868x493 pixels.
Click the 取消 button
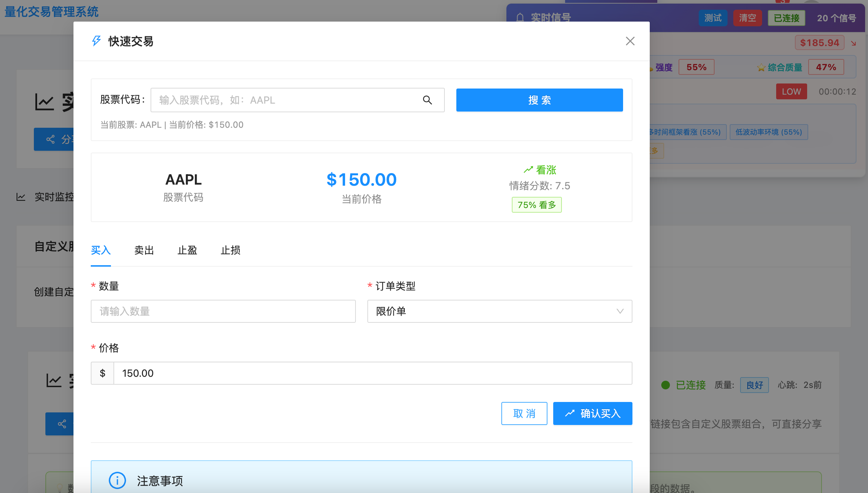tap(524, 413)
